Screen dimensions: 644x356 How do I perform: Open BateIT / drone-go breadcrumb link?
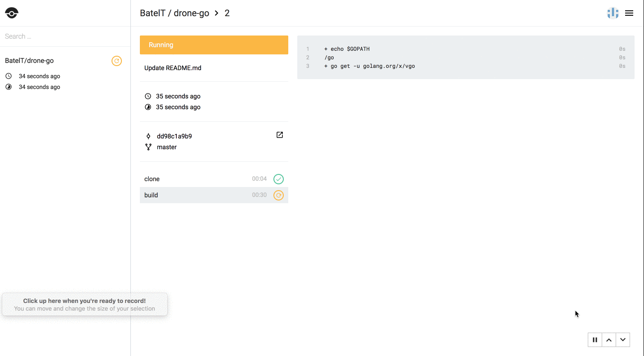point(174,13)
